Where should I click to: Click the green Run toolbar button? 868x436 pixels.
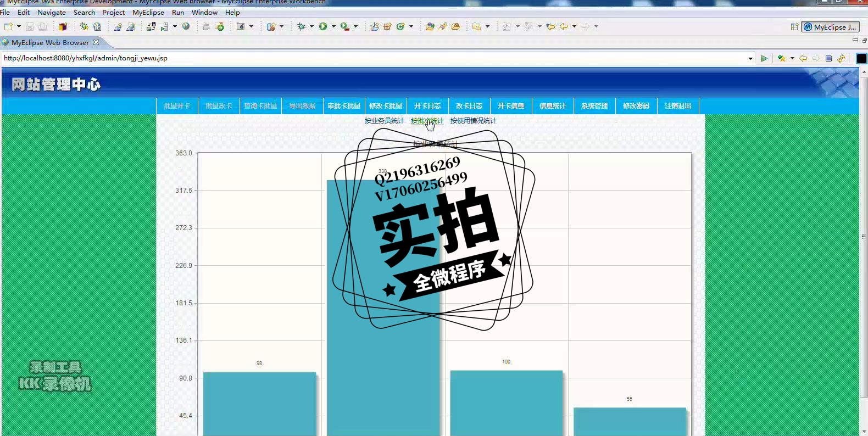(x=323, y=26)
